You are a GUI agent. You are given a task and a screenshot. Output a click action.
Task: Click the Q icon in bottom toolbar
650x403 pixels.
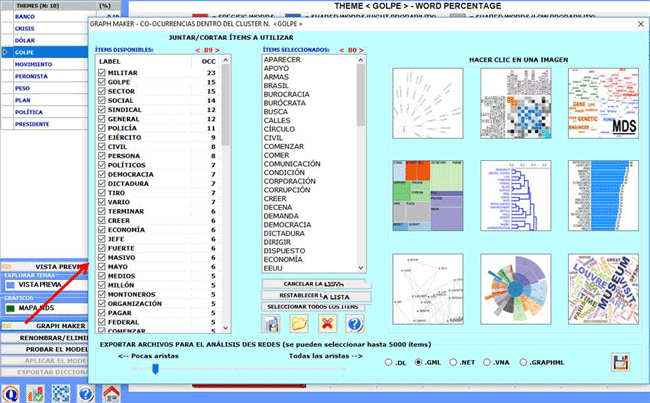click(x=10, y=393)
